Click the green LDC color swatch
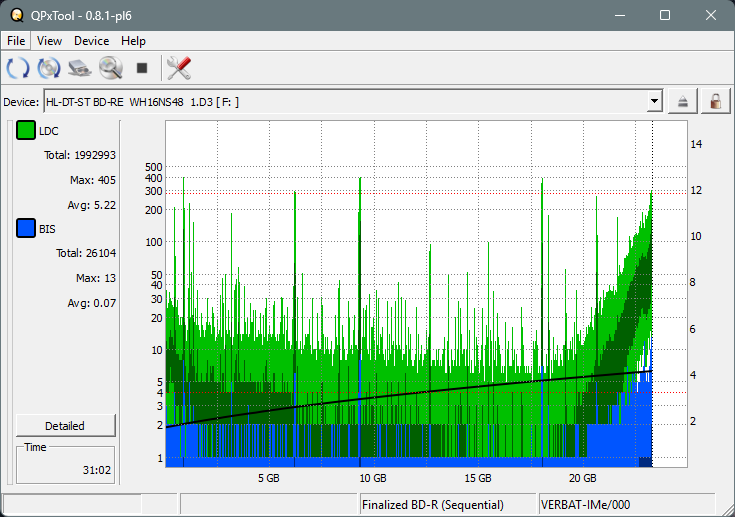 [x=26, y=131]
